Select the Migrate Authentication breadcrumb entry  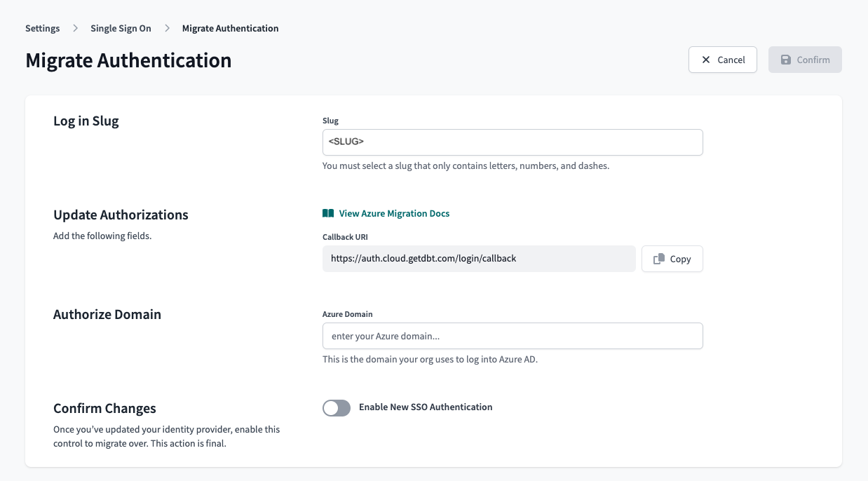click(x=231, y=28)
